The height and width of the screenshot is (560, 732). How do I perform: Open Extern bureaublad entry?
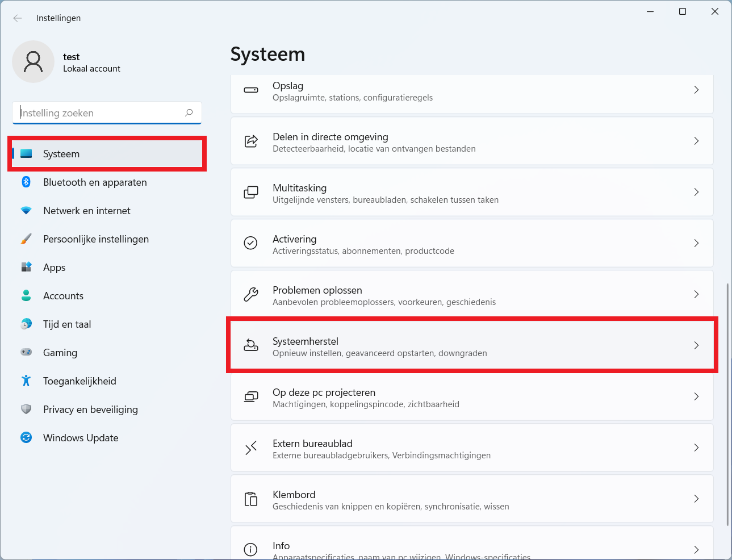472,448
